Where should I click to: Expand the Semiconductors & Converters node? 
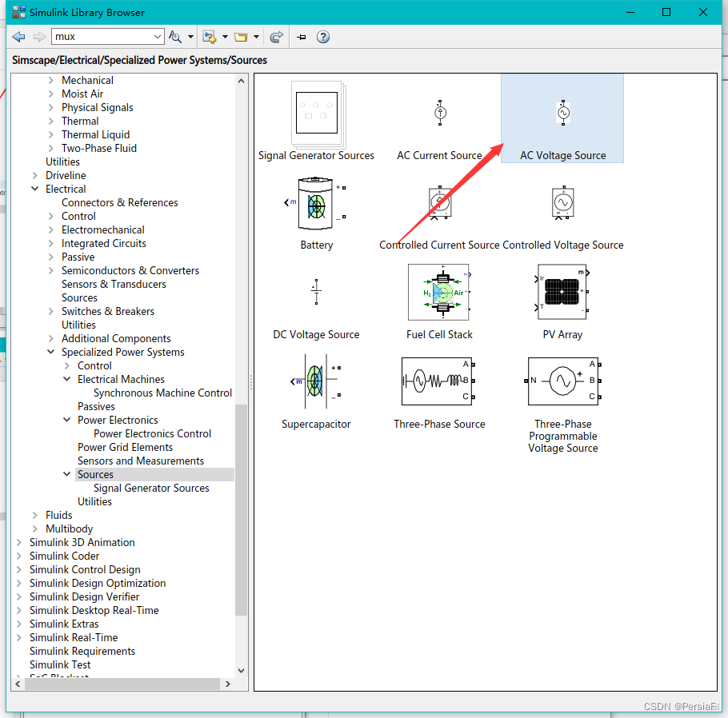point(50,270)
